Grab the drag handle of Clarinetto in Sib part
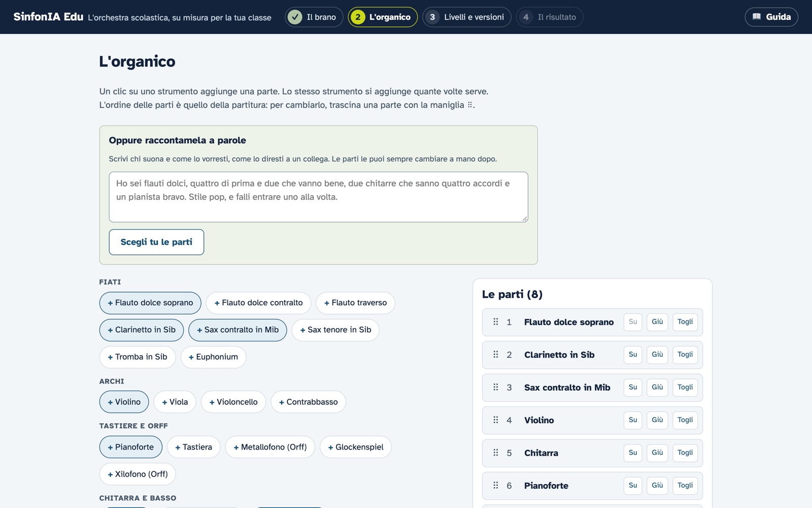 [x=496, y=355]
